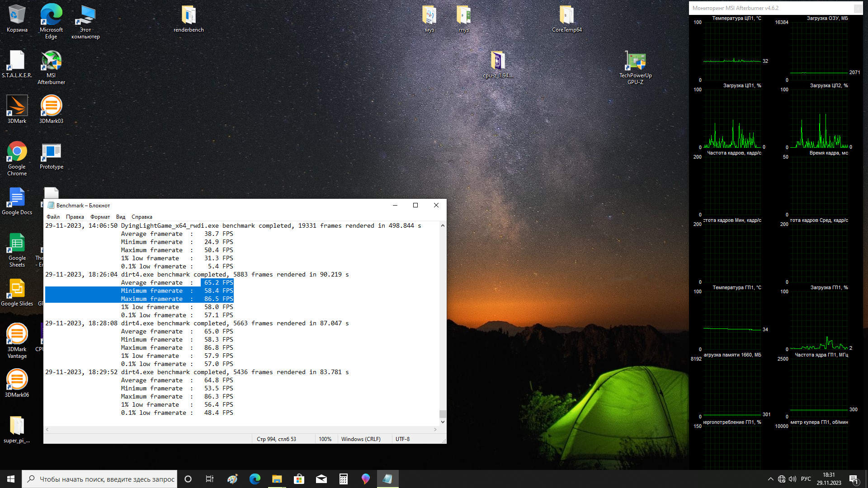Open Calculator from the taskbar
Image resolution: width=868 pixels, height=488 pixels.
pyautogui.click(x=344, y=479)
